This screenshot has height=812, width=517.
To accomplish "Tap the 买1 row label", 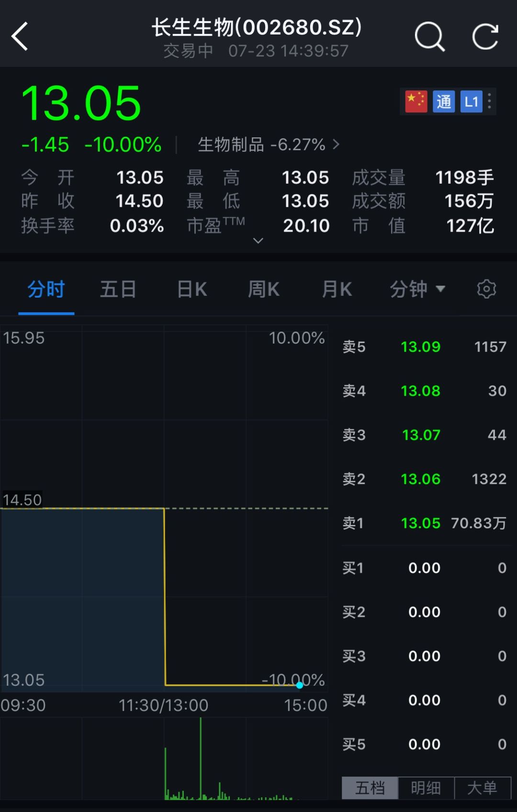I will [353, 567].
